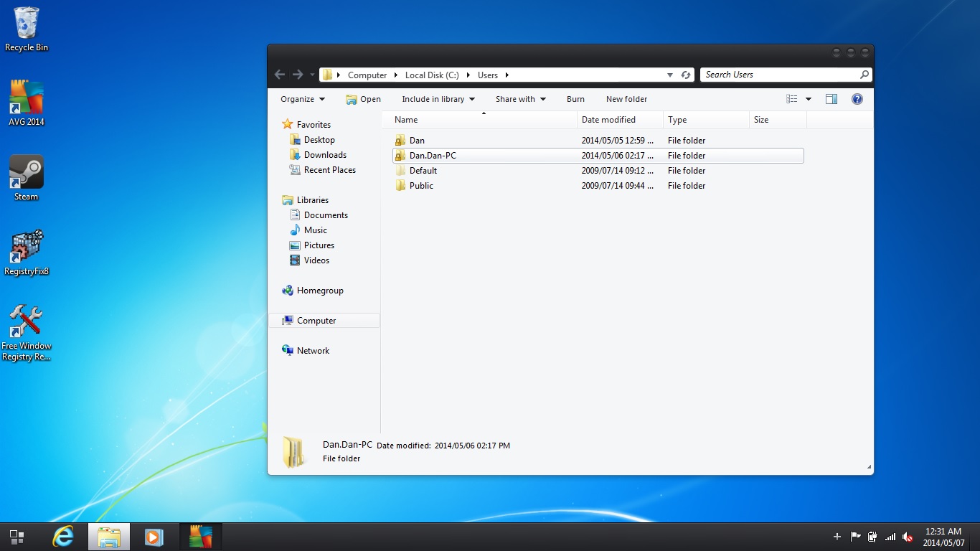Expand the Include in library dropdown
This screenshot has width=980, height=551.
(x=438, y=99)
